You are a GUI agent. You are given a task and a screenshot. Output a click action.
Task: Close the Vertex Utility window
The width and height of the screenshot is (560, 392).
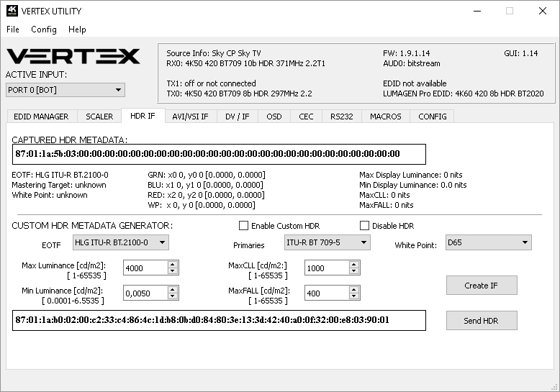click(x=543, y=11)
